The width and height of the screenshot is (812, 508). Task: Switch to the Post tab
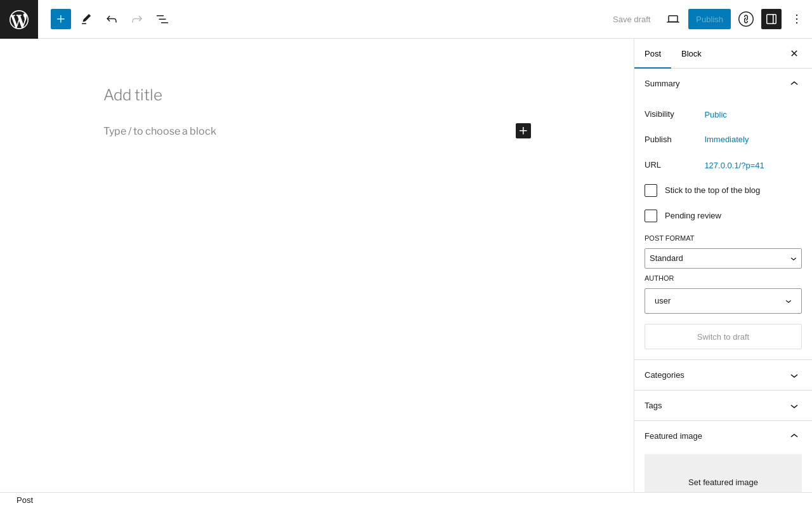point(653,53)
